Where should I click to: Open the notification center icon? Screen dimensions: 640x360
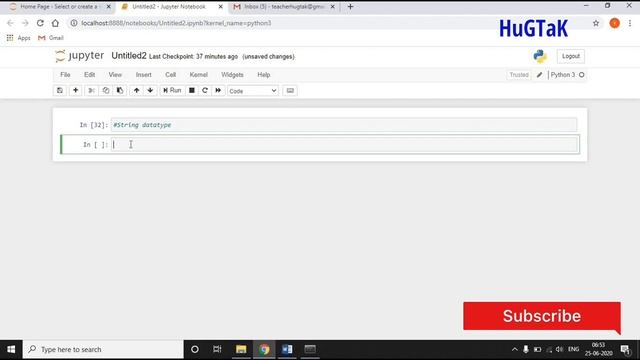(x=626, y=349)
